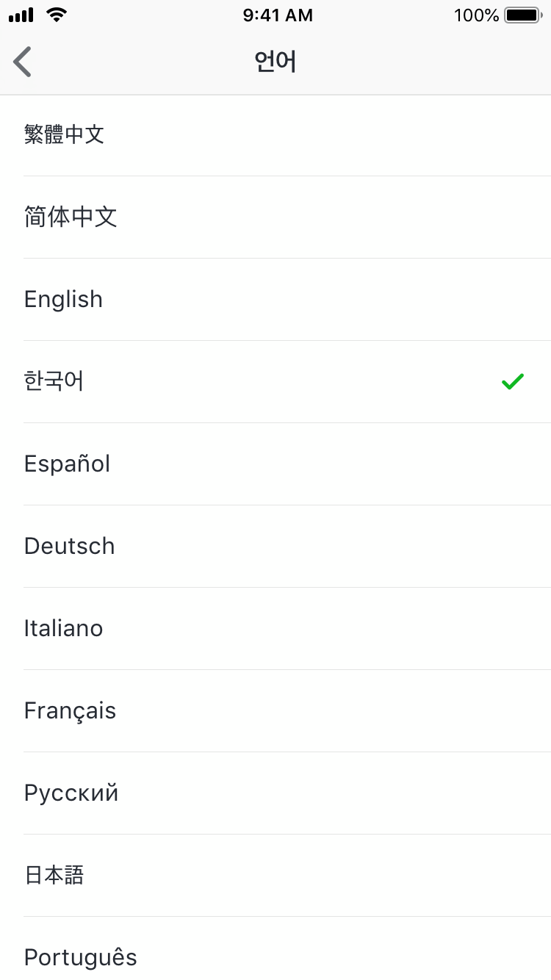Tap empty space right of English row

pyautogui.click(x=367, y=299)
